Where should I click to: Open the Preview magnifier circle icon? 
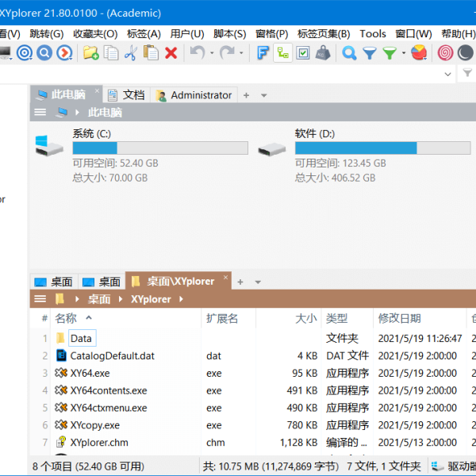[x=44, y=53]
